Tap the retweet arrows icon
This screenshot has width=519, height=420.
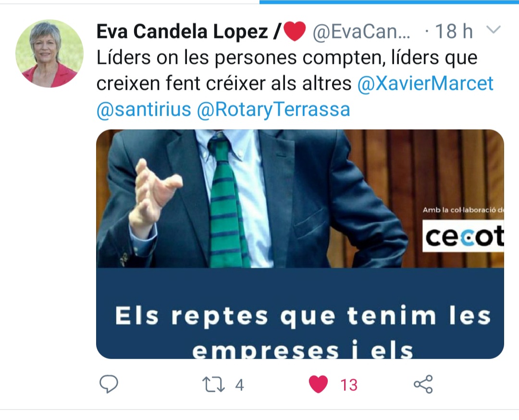click(213, 384)
